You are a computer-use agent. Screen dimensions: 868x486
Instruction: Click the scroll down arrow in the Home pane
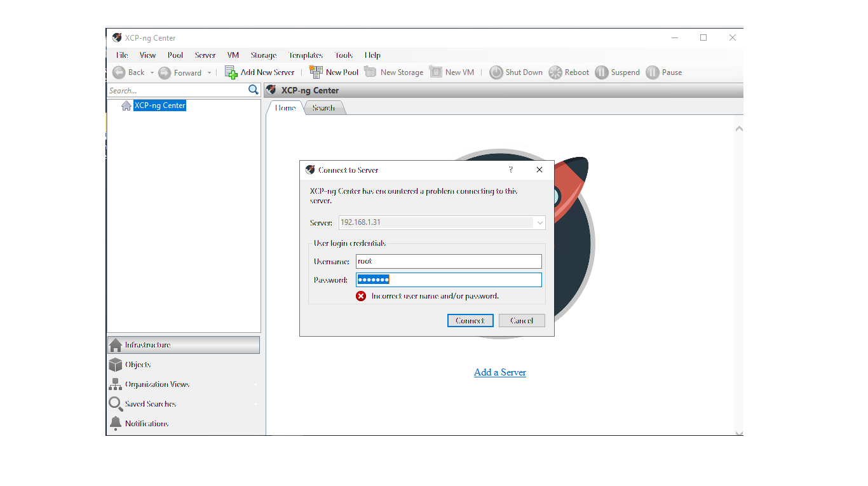pos(739,433)
